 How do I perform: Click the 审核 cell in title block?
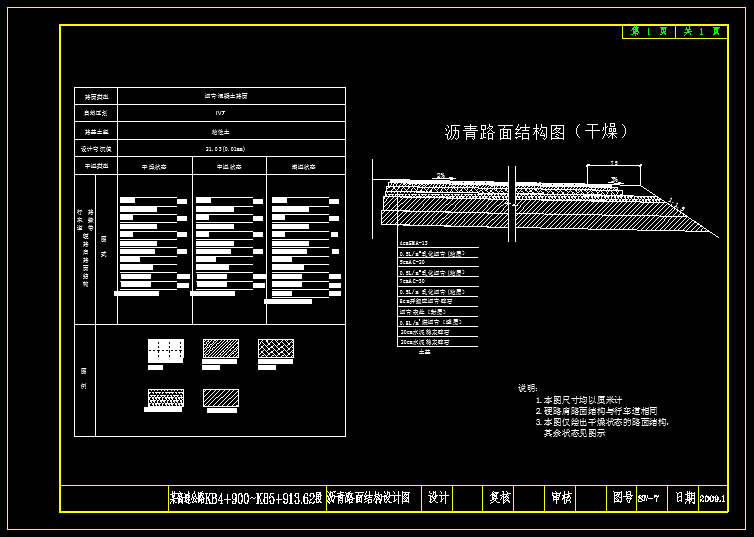click(560, 497)
